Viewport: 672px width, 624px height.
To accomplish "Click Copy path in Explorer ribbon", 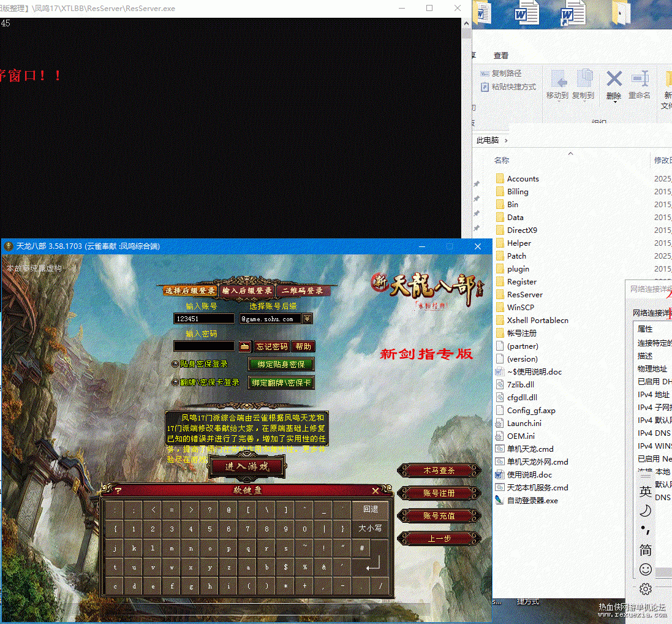I will [x=501, y=74].
